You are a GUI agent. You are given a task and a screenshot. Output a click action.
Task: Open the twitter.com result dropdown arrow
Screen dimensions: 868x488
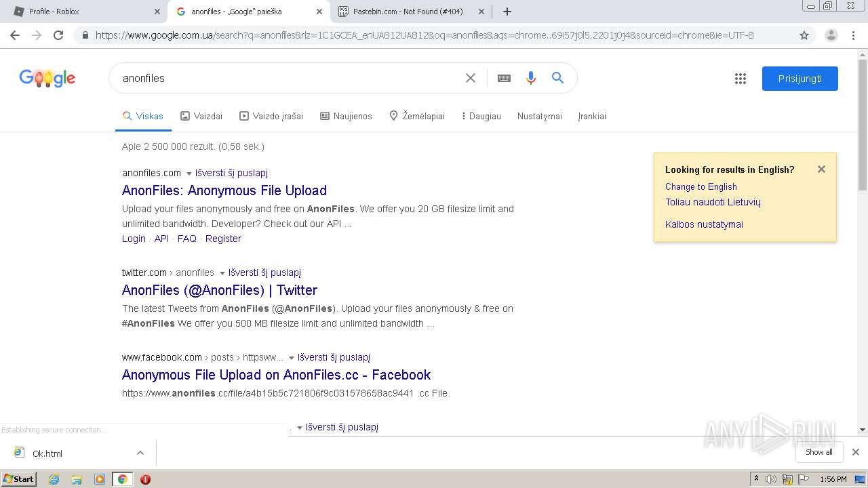(x=222, y=273)
